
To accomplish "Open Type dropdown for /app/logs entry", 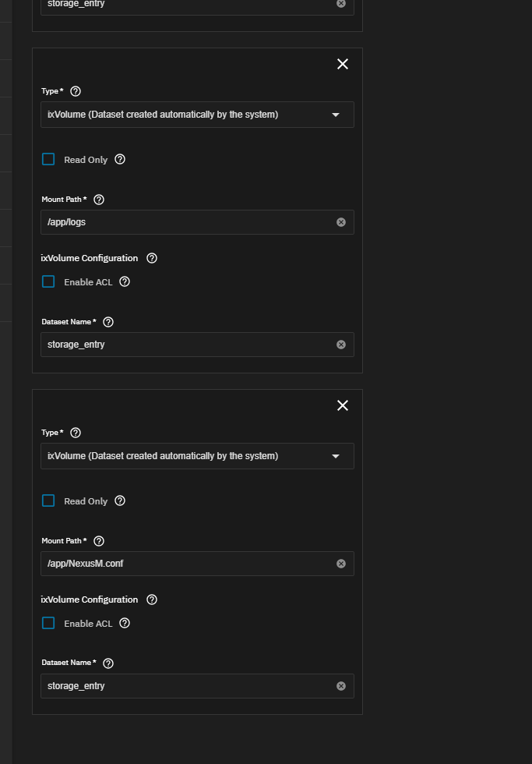I will click(197, 115).
